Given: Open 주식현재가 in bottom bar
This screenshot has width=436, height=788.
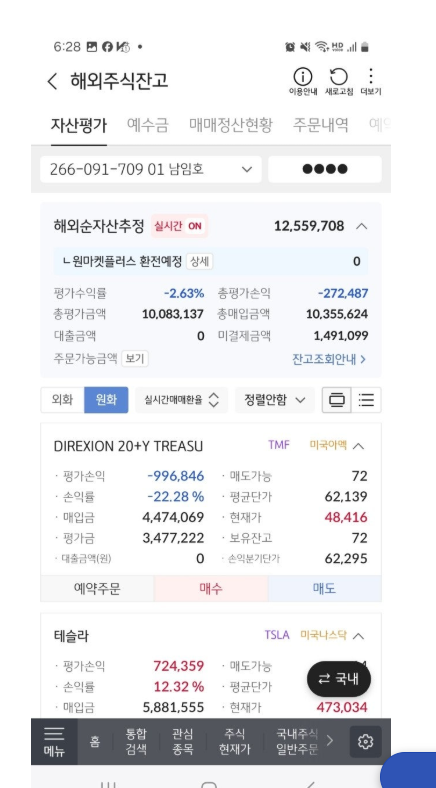Looking at the screenshot, I should (235, 741).
